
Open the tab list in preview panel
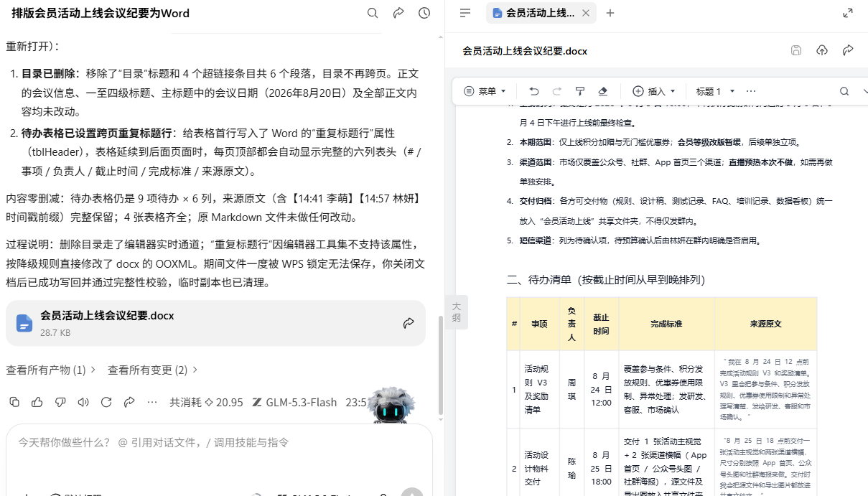coord(465,13)
